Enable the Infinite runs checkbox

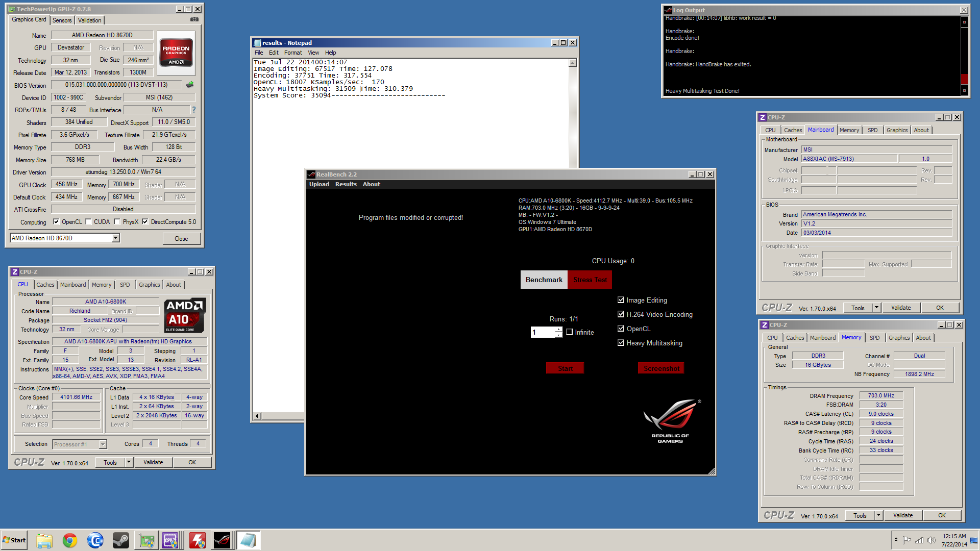(569, 332)
